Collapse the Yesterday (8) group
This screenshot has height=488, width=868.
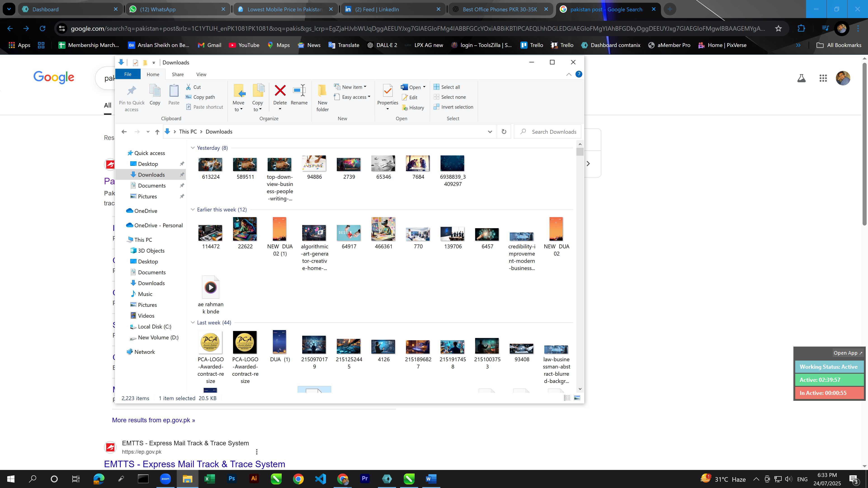[x=193, y=148]
